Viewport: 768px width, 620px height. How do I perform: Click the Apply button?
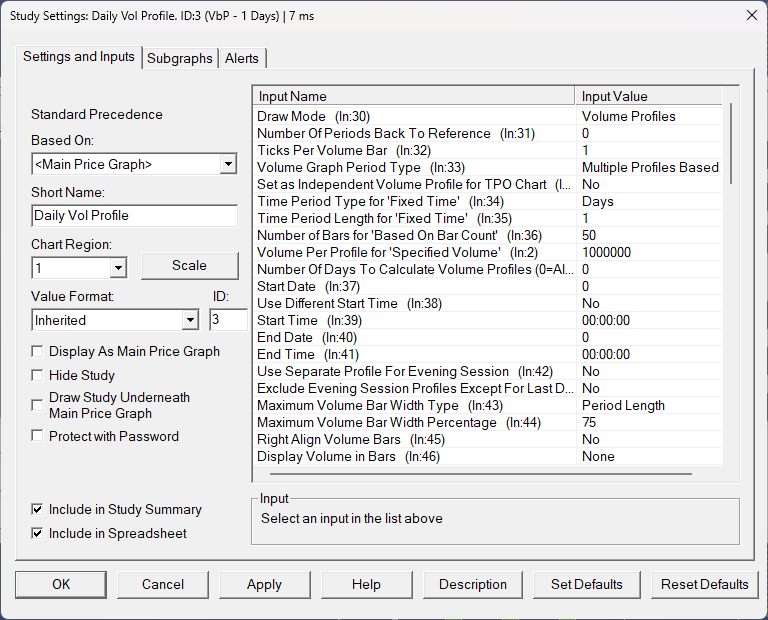(264, 584)
